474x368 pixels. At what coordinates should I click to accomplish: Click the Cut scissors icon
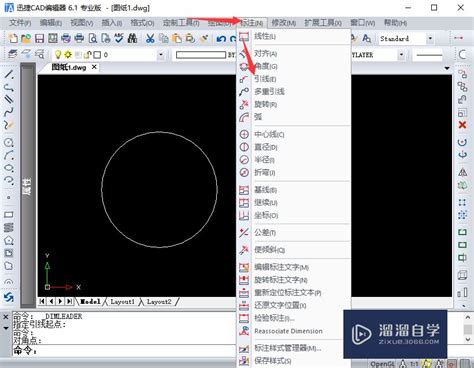click(x=150, y=38)
